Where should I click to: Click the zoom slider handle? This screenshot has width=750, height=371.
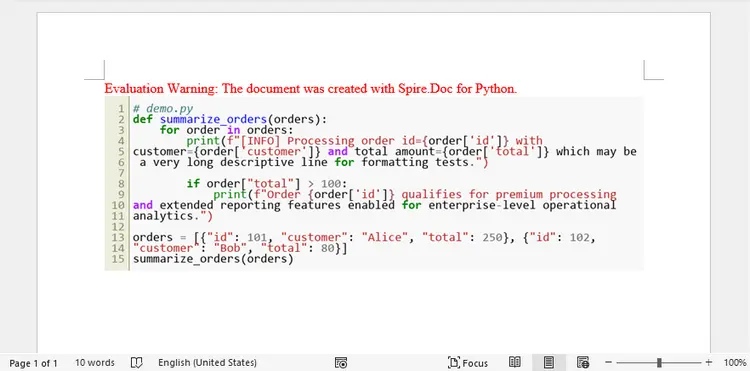pyautogui.click(x=659, y=362)
